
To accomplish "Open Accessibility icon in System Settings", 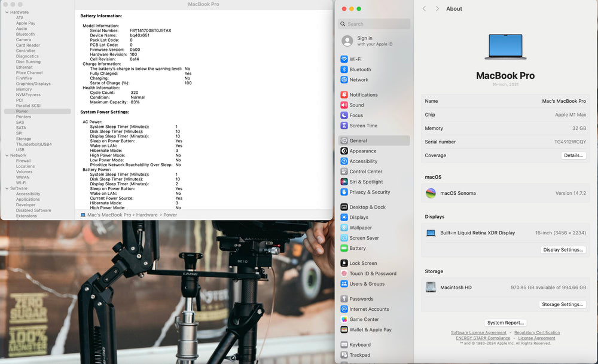I will tap(344, 161).
